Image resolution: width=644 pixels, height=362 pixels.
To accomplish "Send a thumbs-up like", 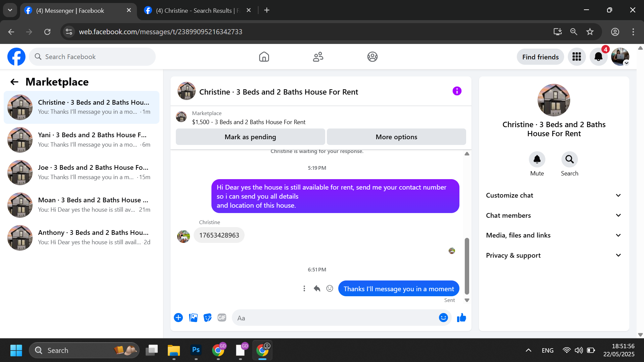I will 461,317.
